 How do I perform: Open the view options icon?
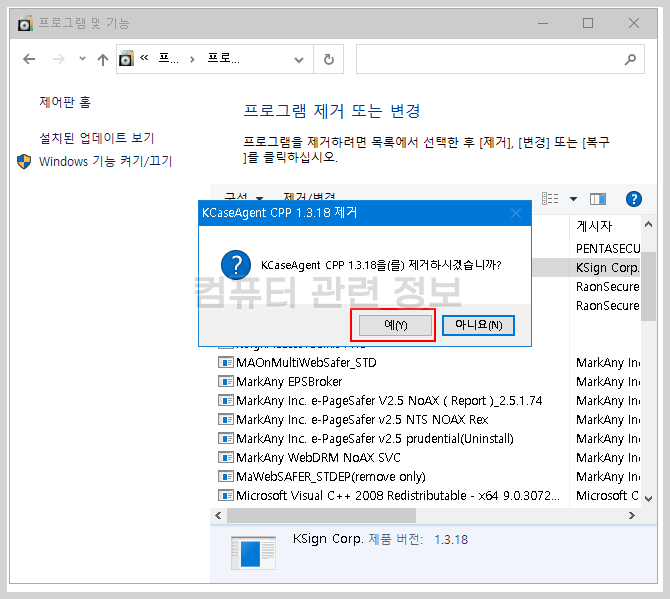point(550,199)
